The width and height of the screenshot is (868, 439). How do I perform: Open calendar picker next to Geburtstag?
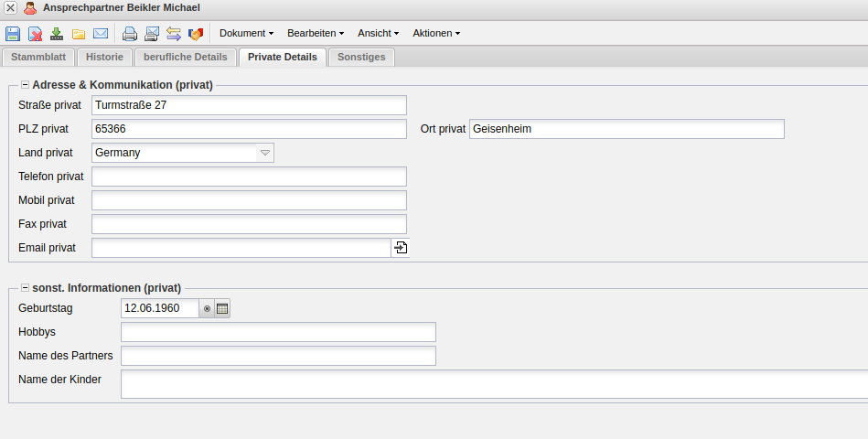pos(222,308)
